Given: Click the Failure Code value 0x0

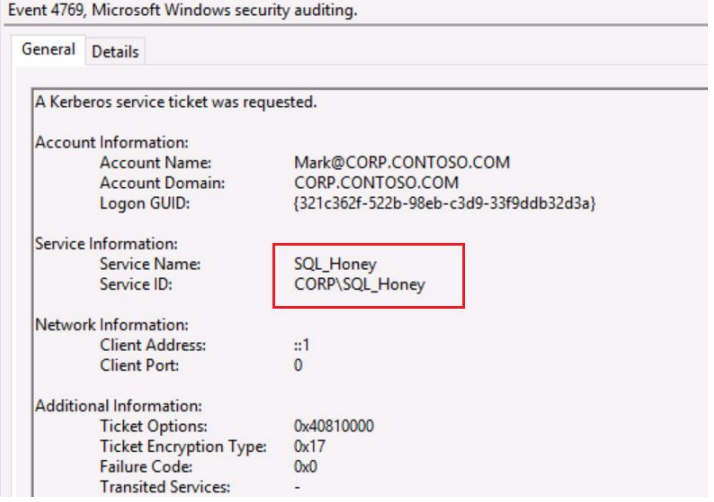Looking at the screenshot, I should point(306,466).
